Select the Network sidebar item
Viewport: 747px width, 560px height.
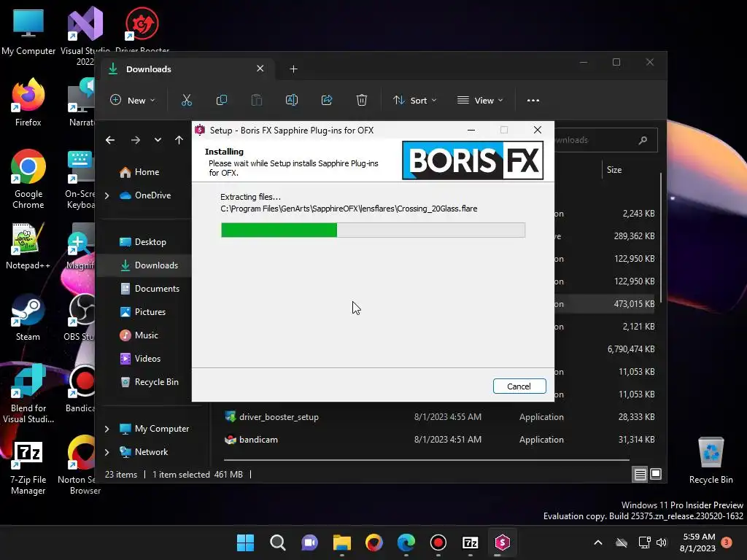click(144, 452)
